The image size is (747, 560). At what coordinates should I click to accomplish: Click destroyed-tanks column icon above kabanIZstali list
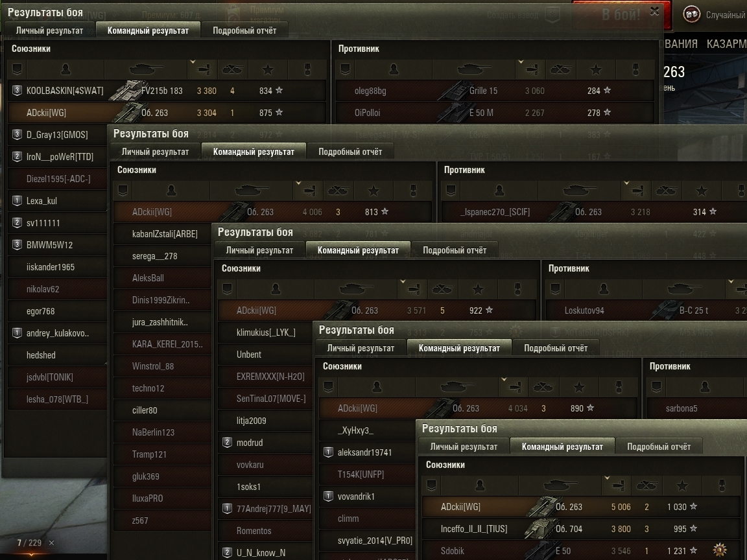pos(338,191)
